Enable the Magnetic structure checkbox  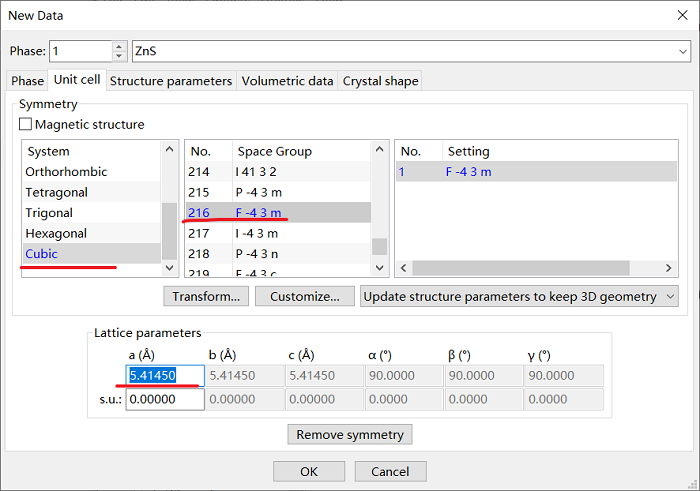point(26,125)
